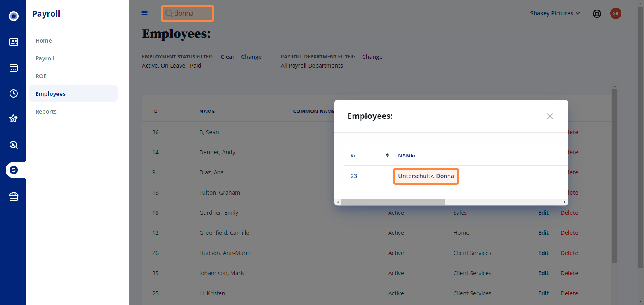Expand the Shakey Pictures company dropdown
644x305 pixels.
555,13
